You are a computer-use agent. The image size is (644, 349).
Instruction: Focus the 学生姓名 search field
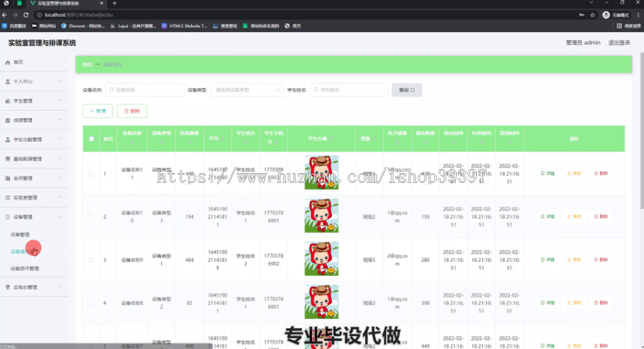(x=349, y=90)
